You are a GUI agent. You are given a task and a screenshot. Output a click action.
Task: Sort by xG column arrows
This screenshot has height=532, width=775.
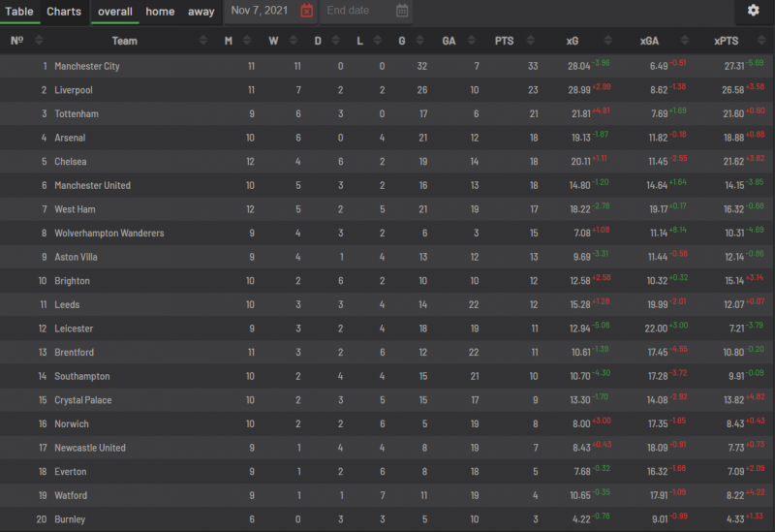[x=608, y=41]
